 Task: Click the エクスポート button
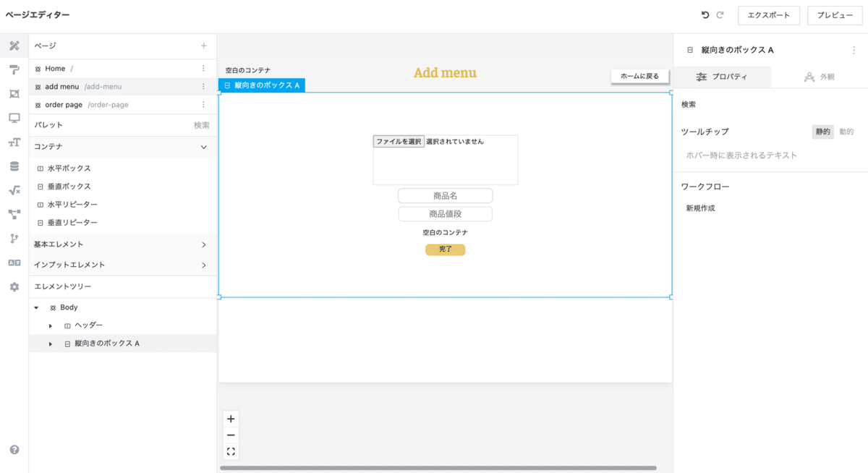pyautogui.click(x=769, y=15)
